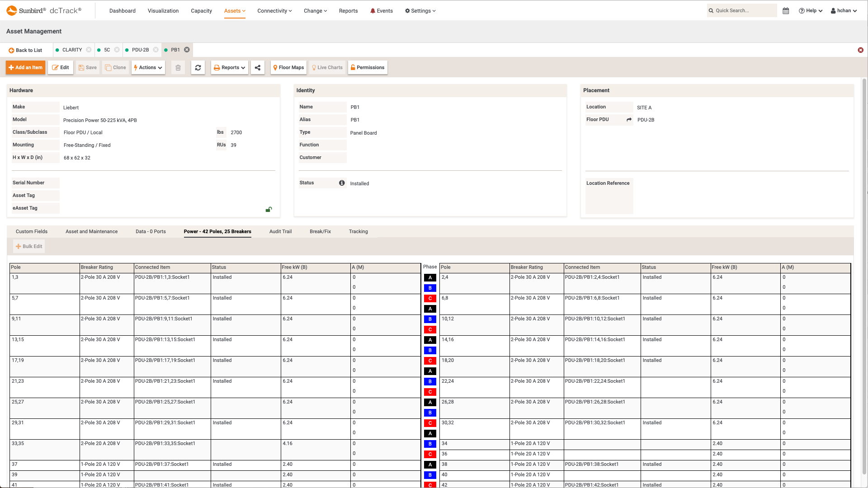Toggle the PDU-2B breadcrumb tab
868x488 pixels.
coord(140,49)
